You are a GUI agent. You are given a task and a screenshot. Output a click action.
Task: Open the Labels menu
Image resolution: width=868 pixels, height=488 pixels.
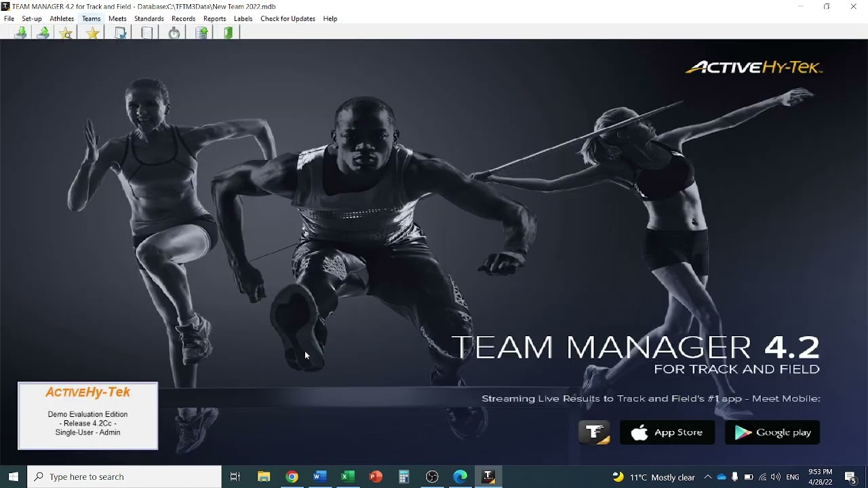tap(243, 18)
